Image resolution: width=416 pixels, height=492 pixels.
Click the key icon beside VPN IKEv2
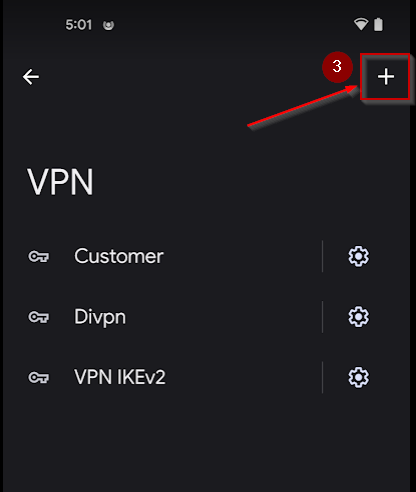(x=38, y=378)
